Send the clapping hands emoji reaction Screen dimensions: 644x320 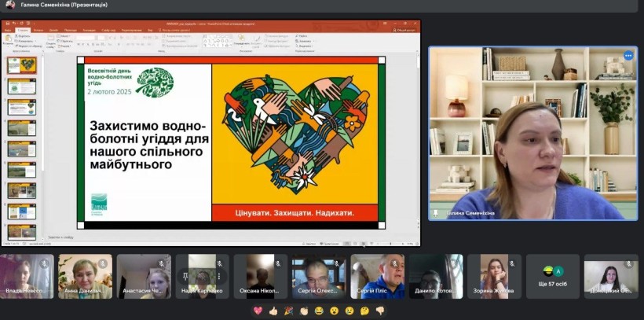(303, 311)
